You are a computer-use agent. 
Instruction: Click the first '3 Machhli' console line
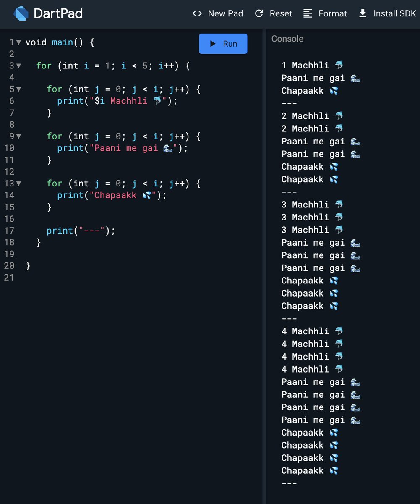(x=312, y=205)
